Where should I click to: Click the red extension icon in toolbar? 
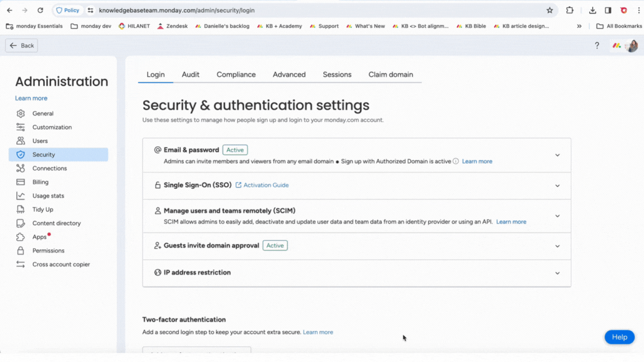pos(623,10)
